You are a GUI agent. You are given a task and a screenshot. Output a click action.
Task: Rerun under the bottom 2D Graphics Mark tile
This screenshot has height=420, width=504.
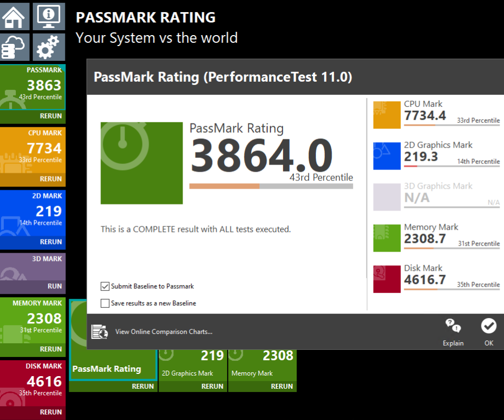pyautogui.click(x=212, y=387)
